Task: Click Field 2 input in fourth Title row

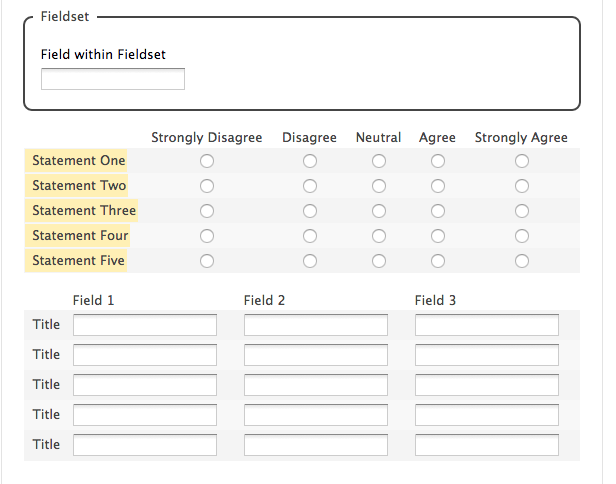Action: (315, 415)
